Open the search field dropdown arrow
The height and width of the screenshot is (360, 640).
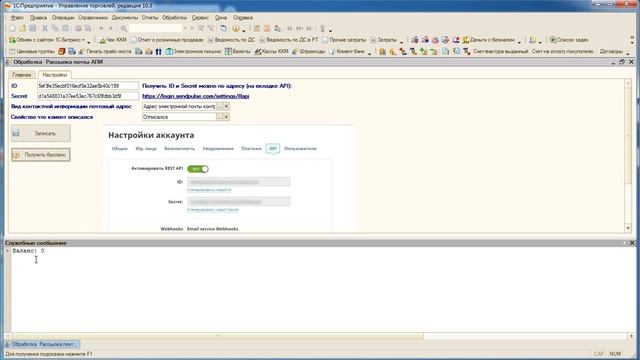pyautogui.click(x=185, y=29)
